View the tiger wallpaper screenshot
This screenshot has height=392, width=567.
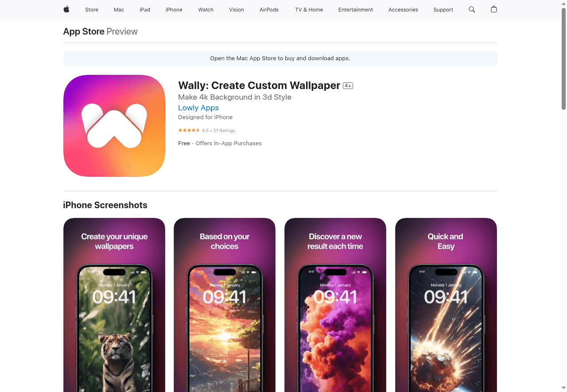point(114,305)
